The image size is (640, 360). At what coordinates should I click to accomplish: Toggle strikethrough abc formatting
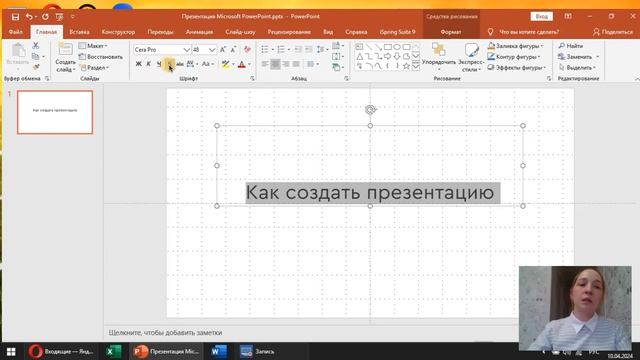pyautogui.click(x=180, y=64)
